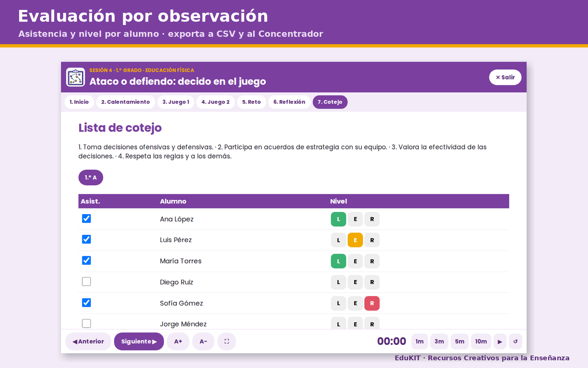Mark Diego Ruiz as present

click(86, 282)
